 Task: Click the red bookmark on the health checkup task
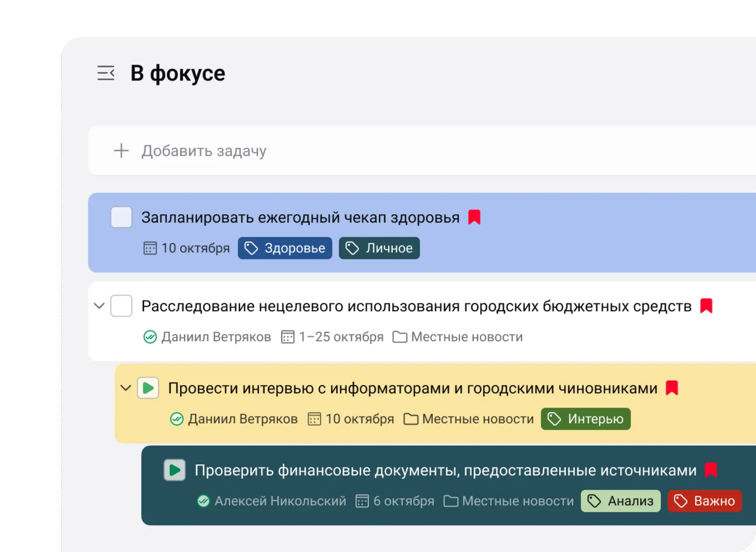[x=474, y=217]
